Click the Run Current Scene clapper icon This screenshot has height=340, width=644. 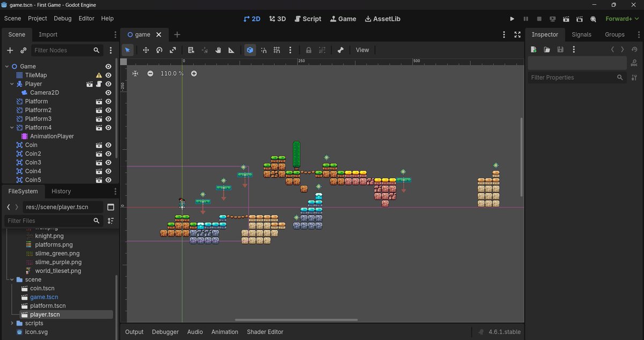tap(566, 19)
